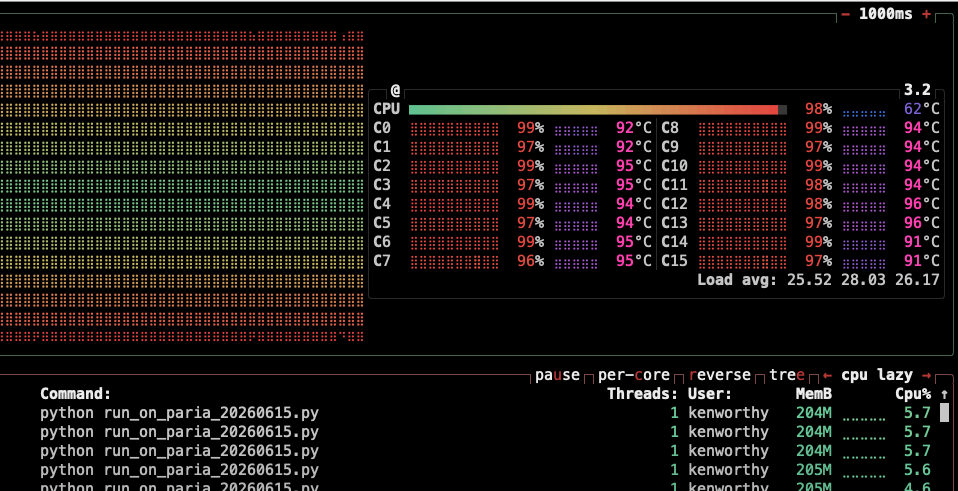The width and height of the screenshot is (958, 491).
Task: Click the C3 core label
Action: click(382, 185)
